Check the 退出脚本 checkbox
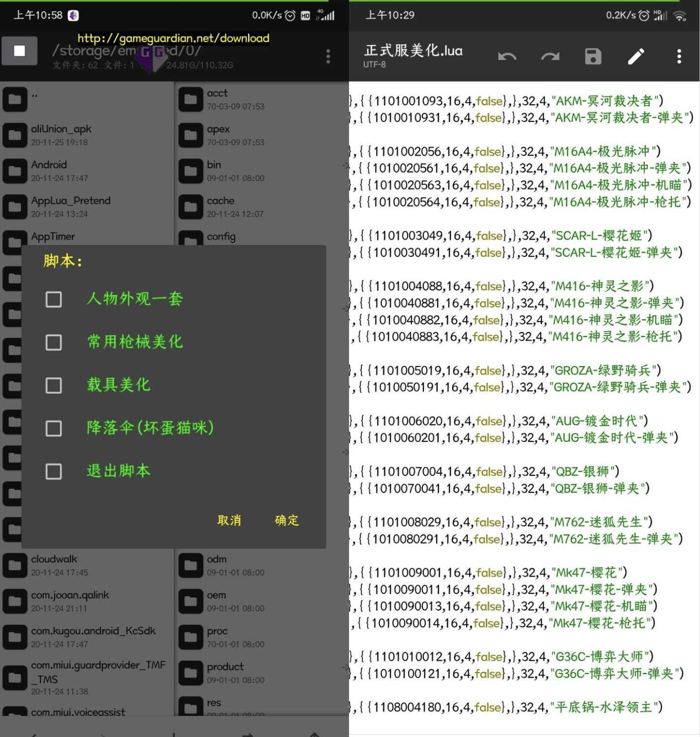This screenshot has width=700, height=737. (x=54, y=472)
